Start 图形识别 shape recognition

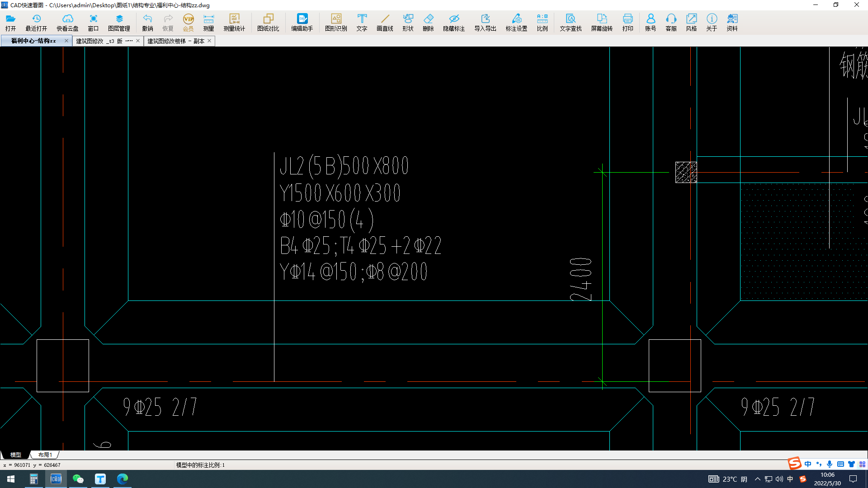pyautogui.click(x=336, y=23)
